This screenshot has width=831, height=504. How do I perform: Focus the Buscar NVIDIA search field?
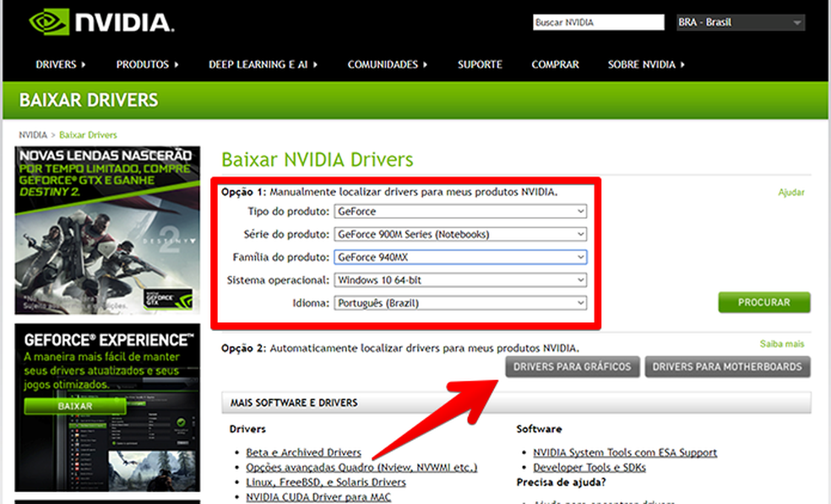[599, 22]
